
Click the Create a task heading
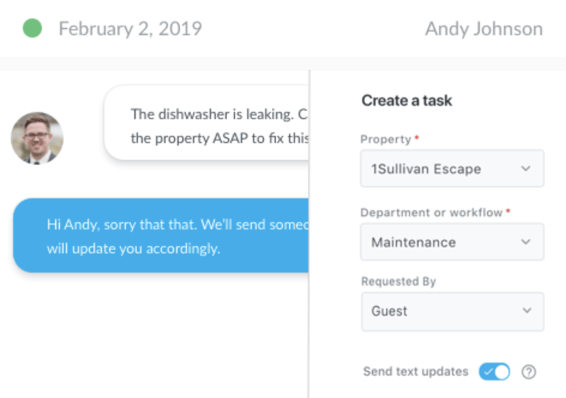[407, 101]
